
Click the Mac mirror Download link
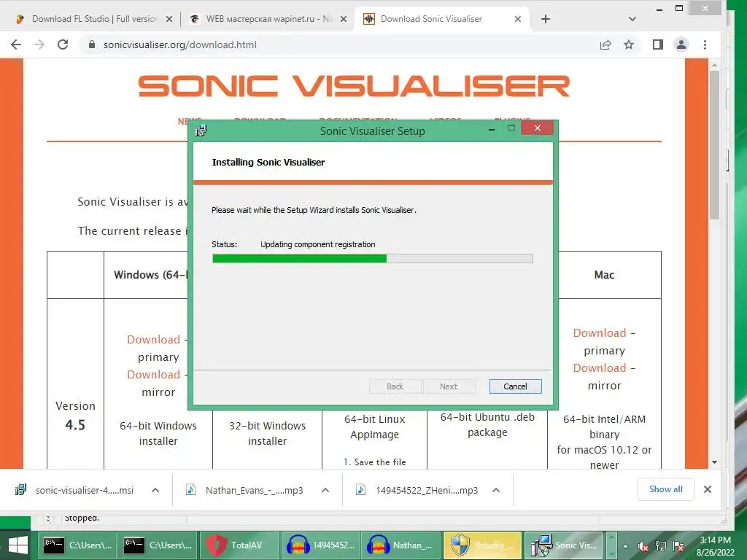tap(600, 368)
